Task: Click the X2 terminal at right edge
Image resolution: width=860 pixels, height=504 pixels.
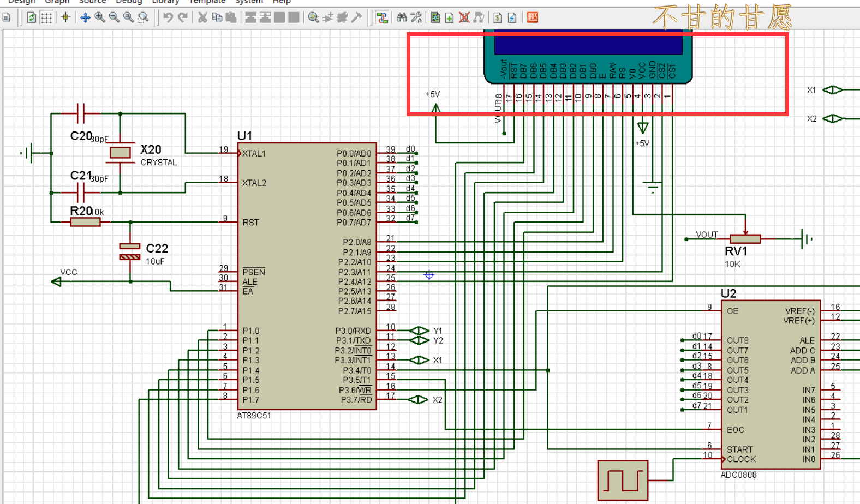Action: tap(833, 118)
